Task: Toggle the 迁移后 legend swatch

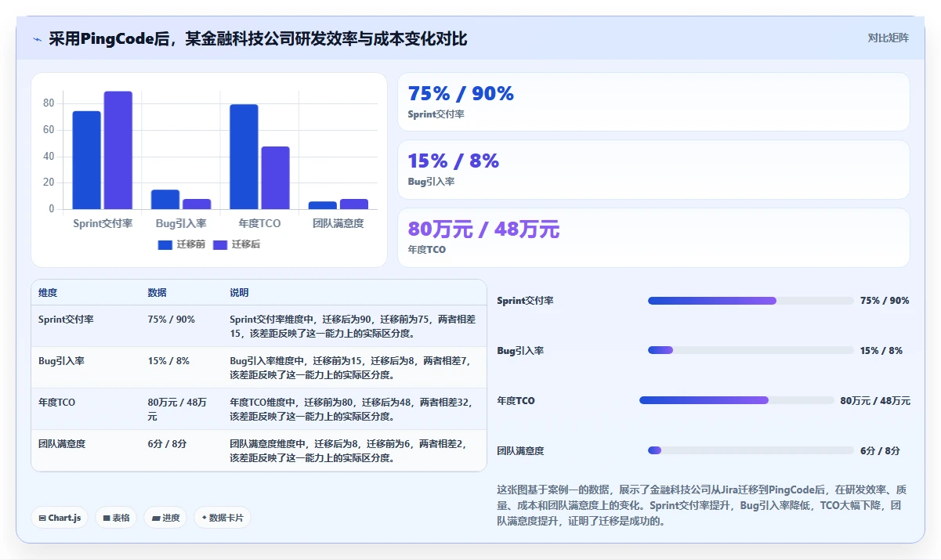Action: coord(219,244)
